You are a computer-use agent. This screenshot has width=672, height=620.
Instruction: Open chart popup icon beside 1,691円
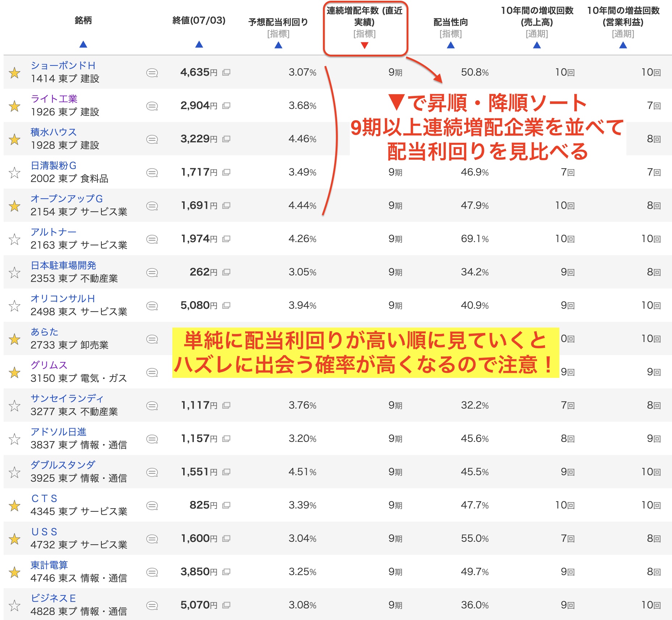pos(226,206)
